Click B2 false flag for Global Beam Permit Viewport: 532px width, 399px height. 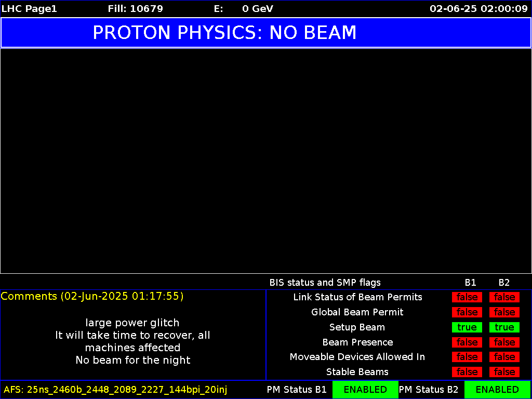tap(504, 312)
